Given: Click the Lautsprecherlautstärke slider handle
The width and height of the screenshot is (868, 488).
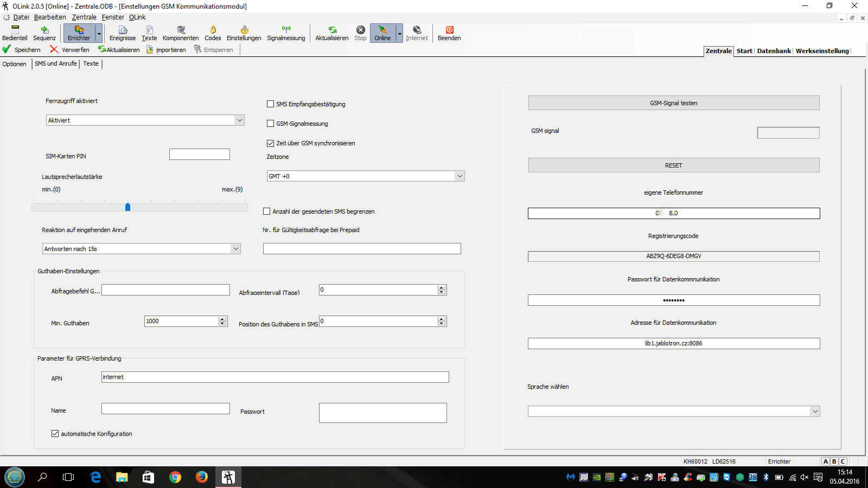Looking at the screenshot, I should 127,207.
